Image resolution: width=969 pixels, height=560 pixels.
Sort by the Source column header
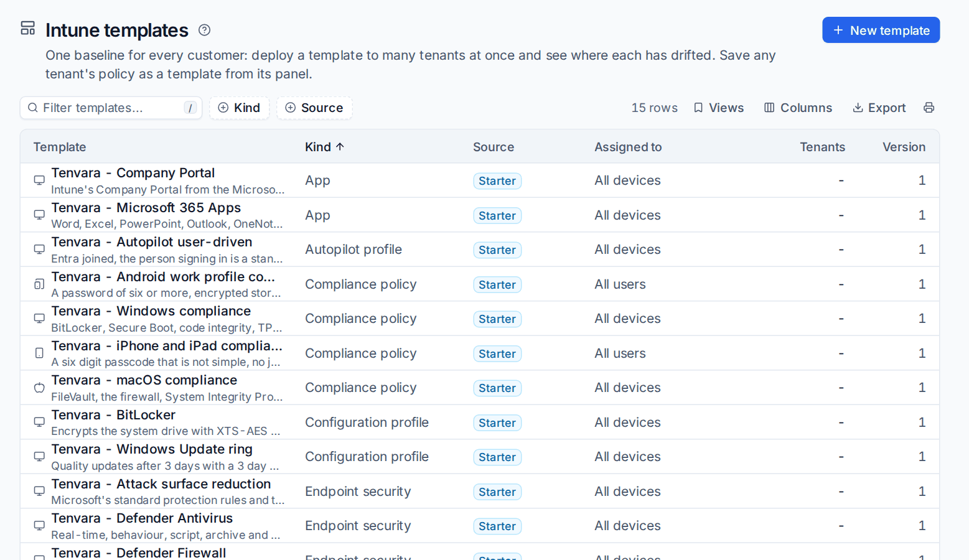pos(494,147)
